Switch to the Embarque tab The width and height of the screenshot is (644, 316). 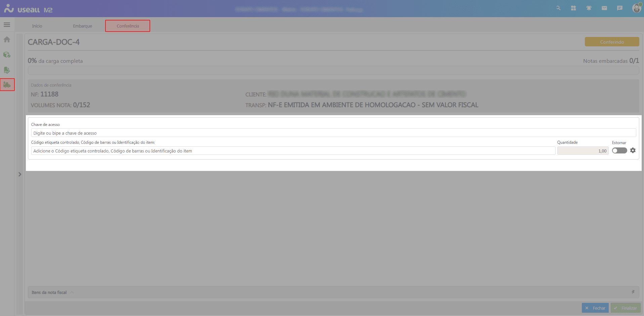point(82,26)
